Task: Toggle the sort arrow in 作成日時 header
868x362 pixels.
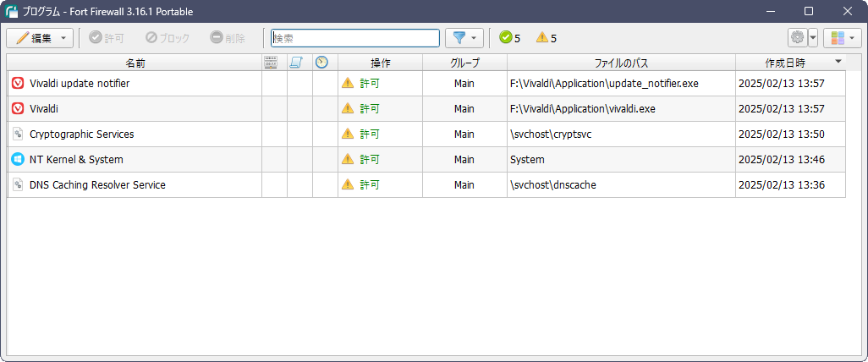Action: pyautogui.click(x=838, y=61)
